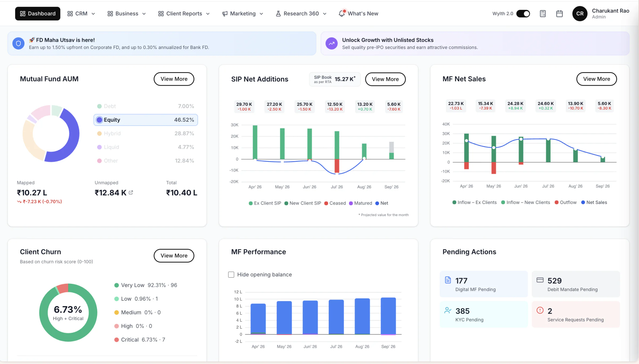
Task: Click the SIP Book 15.27 K chip
Action: [335, 79]
